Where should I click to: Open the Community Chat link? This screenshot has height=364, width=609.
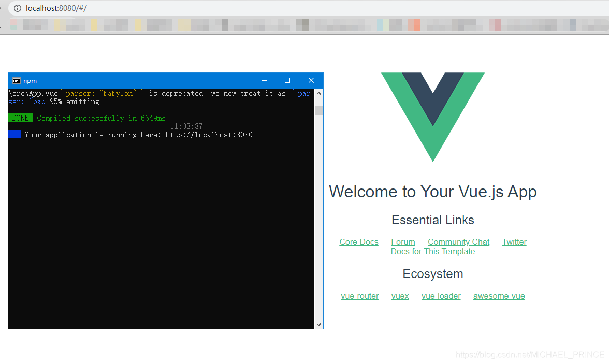[x=458, y=242]
